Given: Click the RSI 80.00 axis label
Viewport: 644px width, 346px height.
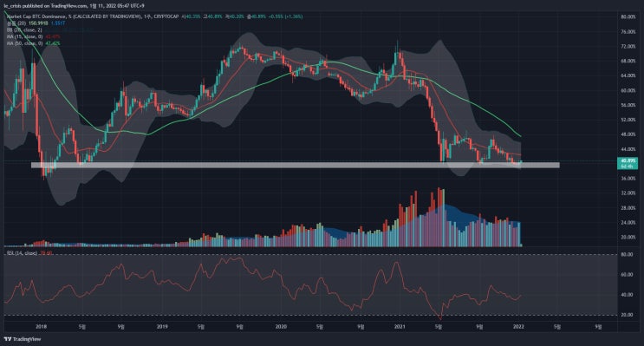Looking at the screenshot, I should tap(627, 254).
